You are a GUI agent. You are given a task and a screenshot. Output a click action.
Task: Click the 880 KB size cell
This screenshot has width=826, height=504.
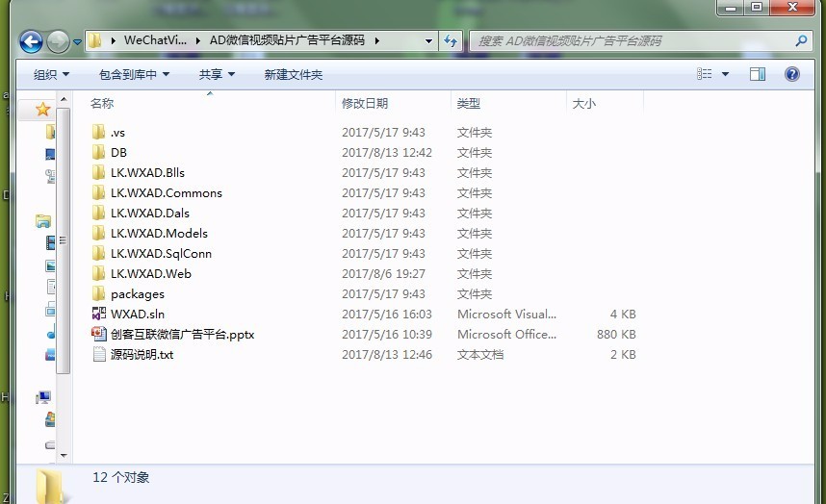pos(616,334)
